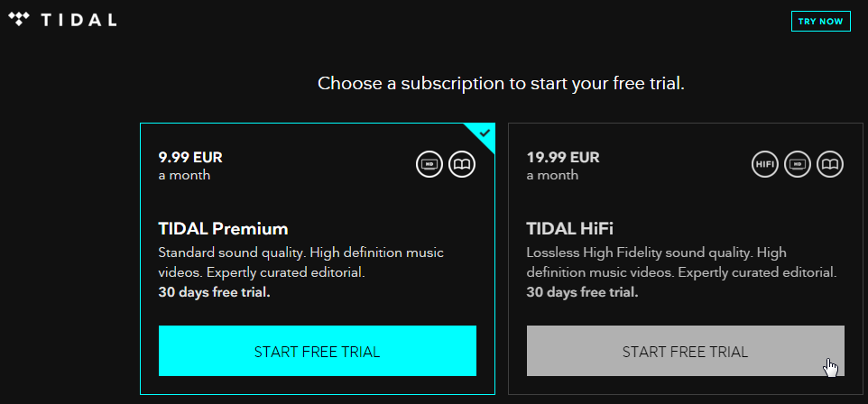
Task: Click the TIDAL diamond logo icon
Action: (19, 21)
